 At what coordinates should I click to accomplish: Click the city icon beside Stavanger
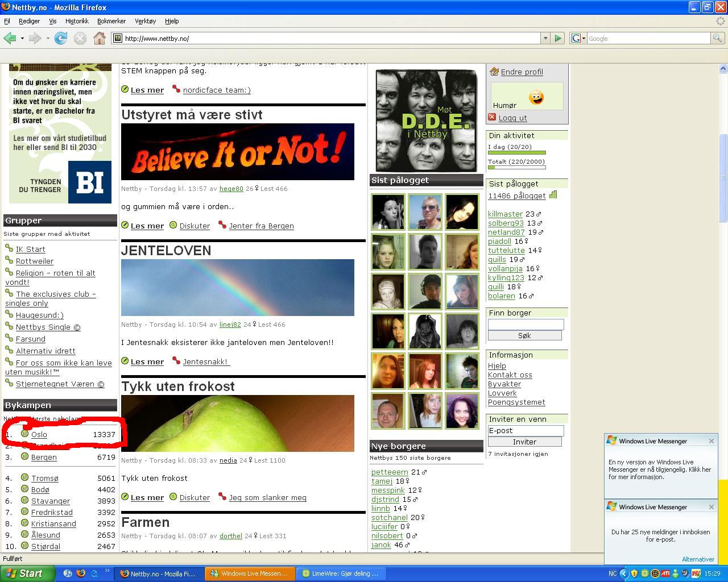[24, 500]
